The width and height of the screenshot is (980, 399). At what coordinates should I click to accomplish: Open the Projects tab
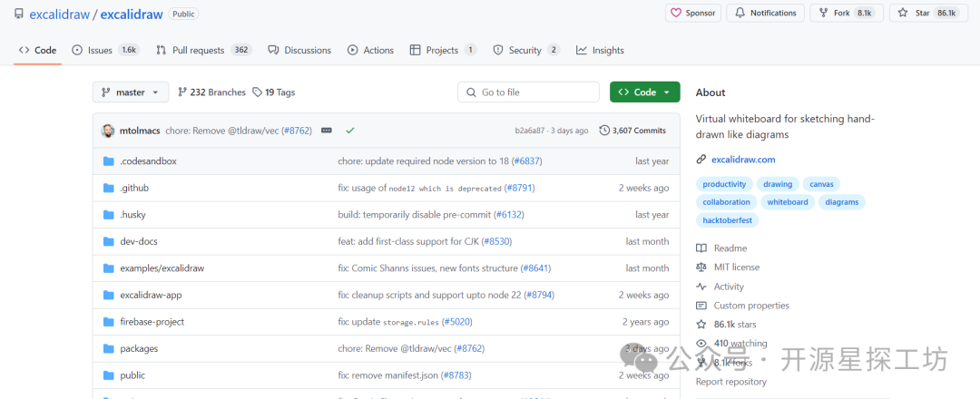[x=443, y=50]
